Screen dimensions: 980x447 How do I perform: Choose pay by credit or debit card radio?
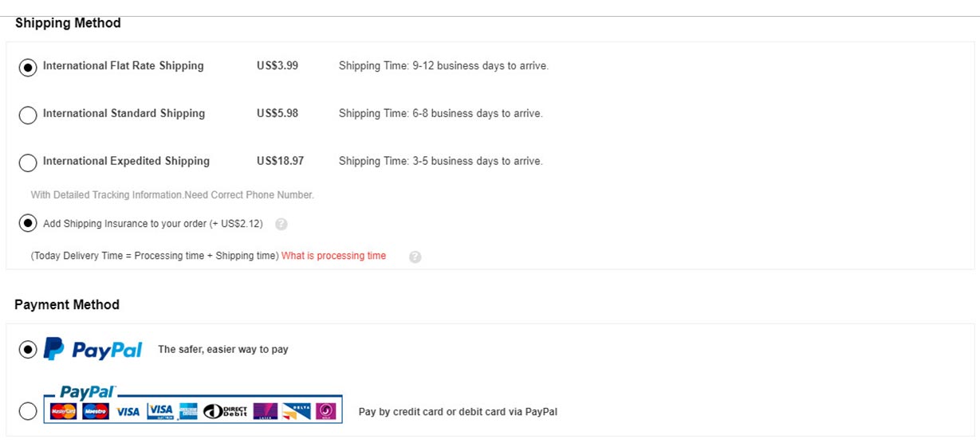point(28,411)
